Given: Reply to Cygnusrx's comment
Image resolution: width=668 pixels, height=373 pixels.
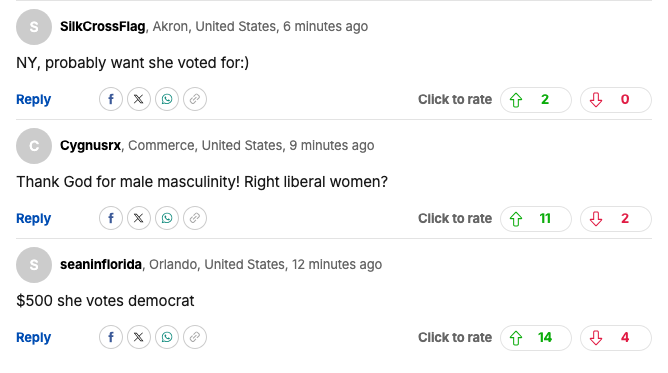Looking at the screenshot, I should [x=34, y=218].
